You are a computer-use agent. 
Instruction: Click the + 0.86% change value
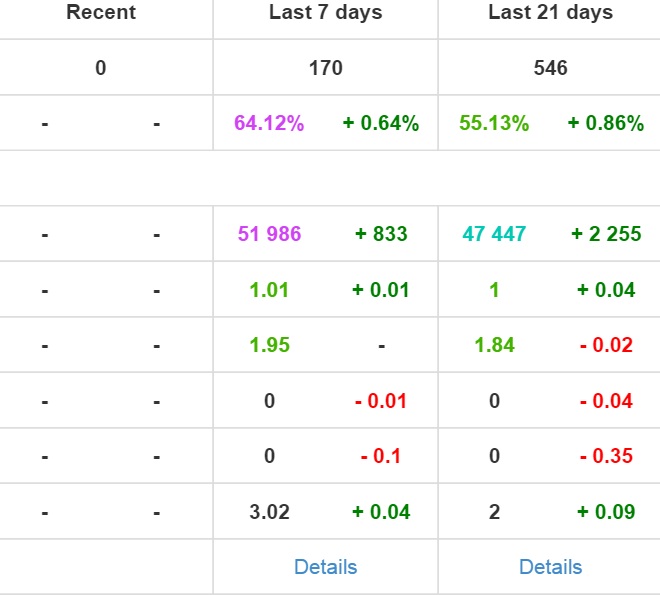[x=606, y=124]
